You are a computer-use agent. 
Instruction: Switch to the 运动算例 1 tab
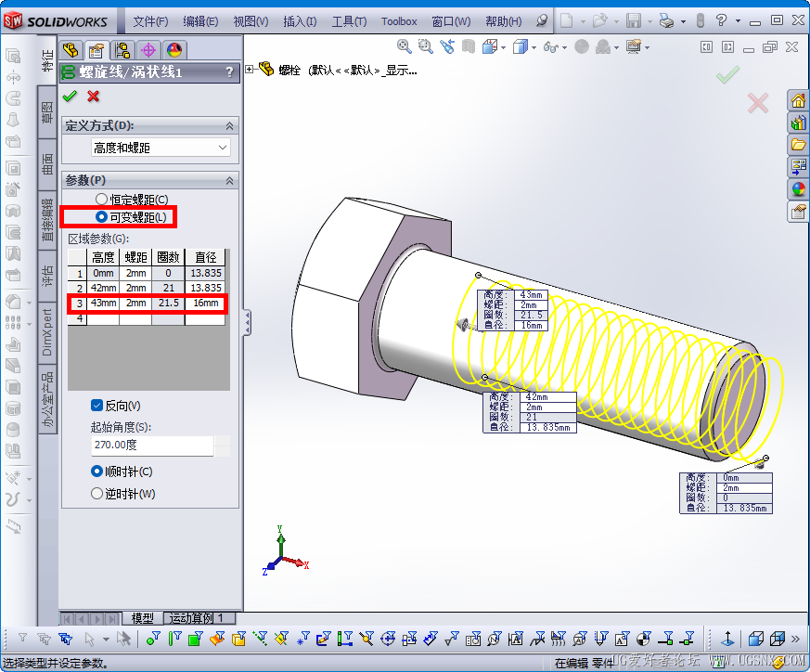coord(197,618)
